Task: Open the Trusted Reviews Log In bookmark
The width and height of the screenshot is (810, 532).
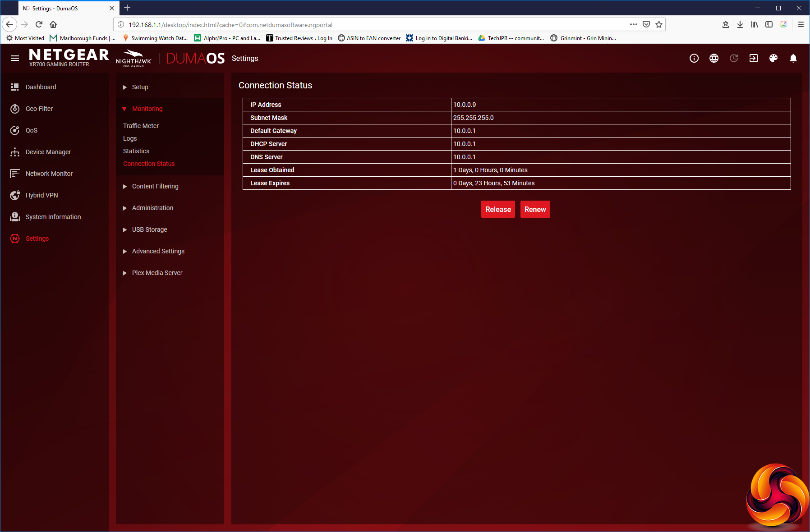Action: coord(299,38)
